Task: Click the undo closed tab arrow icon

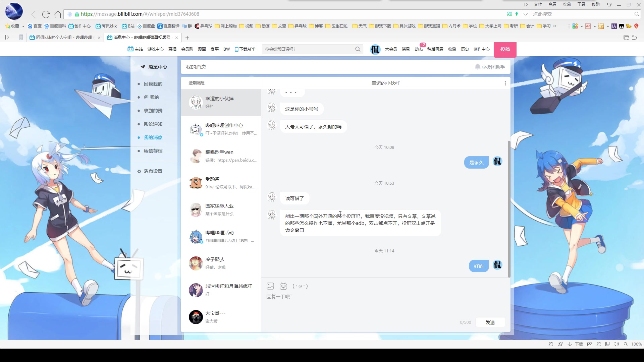Action: [x=634, y=38]
